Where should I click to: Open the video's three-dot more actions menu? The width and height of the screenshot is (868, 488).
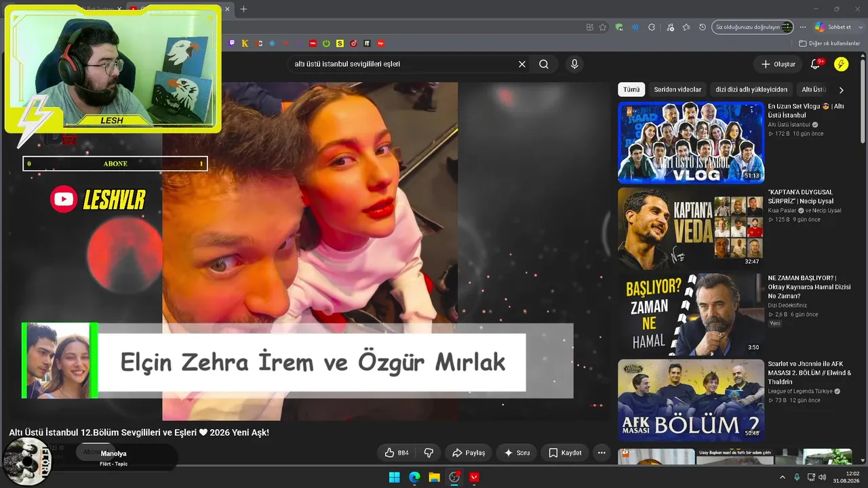pos(601,453)
